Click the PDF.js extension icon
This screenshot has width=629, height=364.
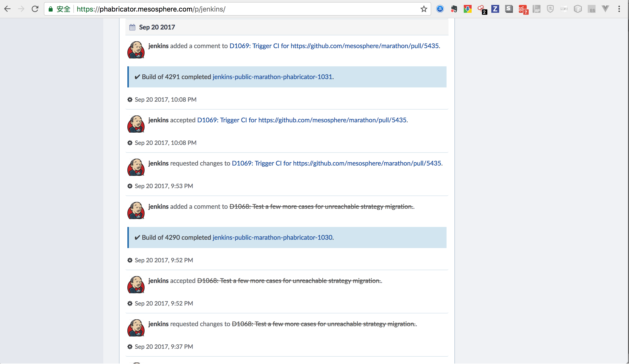pos(564,9)
